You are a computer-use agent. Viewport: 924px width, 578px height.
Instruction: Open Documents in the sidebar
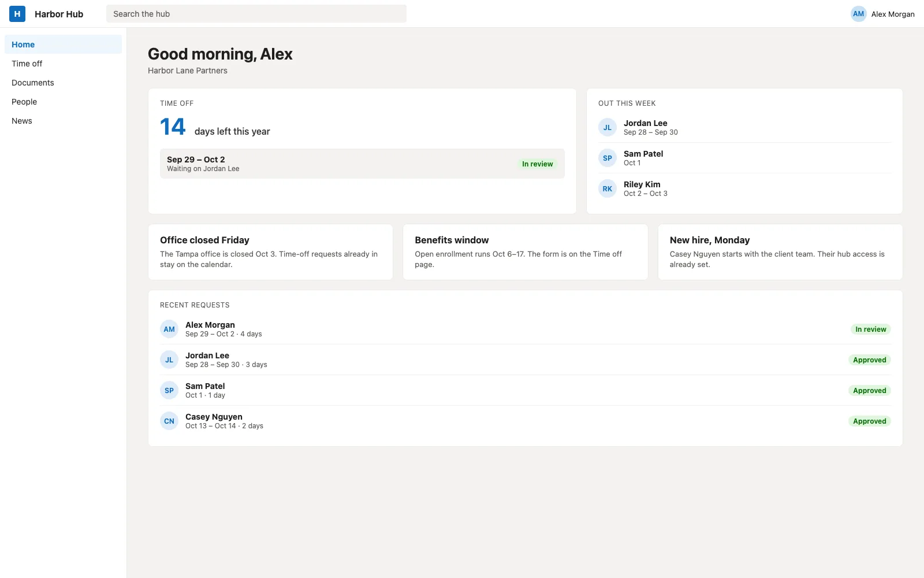click(x=64, y=83)
